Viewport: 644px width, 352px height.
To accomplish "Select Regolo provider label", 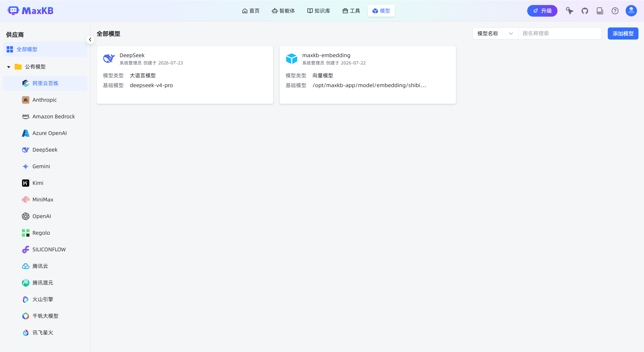I will click(x=41, y=233).
